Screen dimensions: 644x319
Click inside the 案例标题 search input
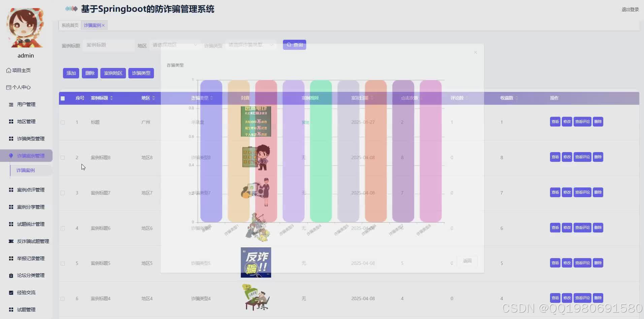(x=108, y=45)
